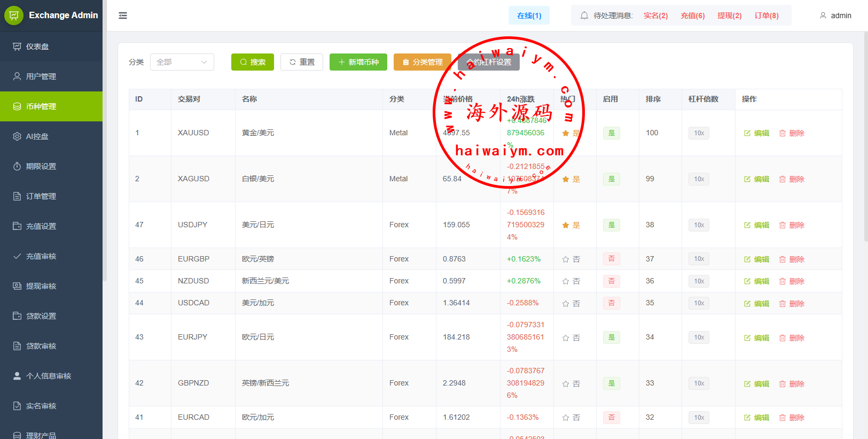This screenshot has width=868, height=439.
Task: Open 贷款设置 in the sidebar
Action: [x=51, y=316]
